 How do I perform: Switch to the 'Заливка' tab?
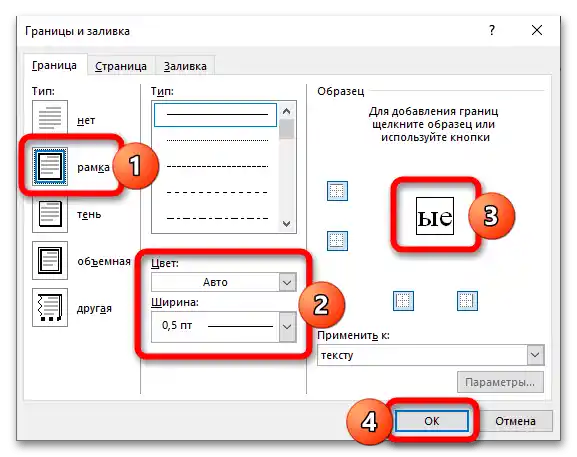click(x=185, y=66)
